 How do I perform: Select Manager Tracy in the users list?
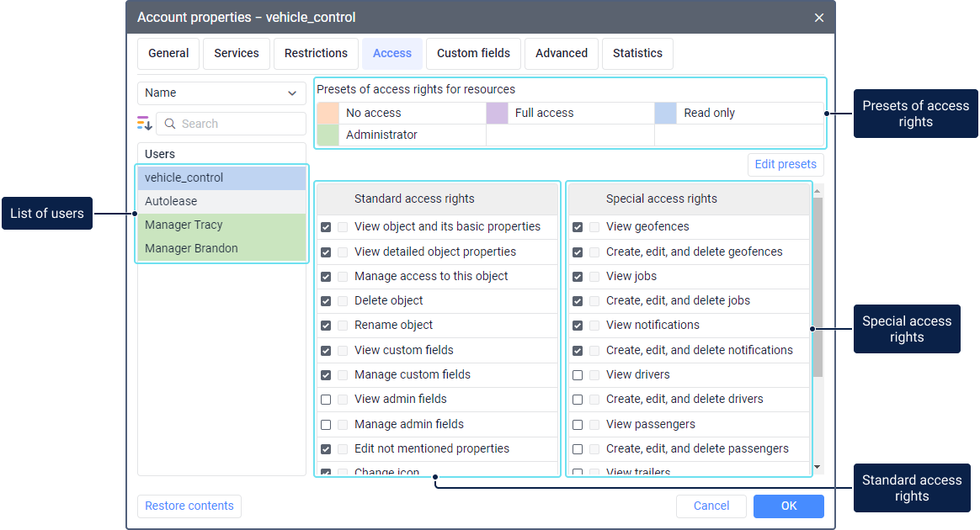221,225
